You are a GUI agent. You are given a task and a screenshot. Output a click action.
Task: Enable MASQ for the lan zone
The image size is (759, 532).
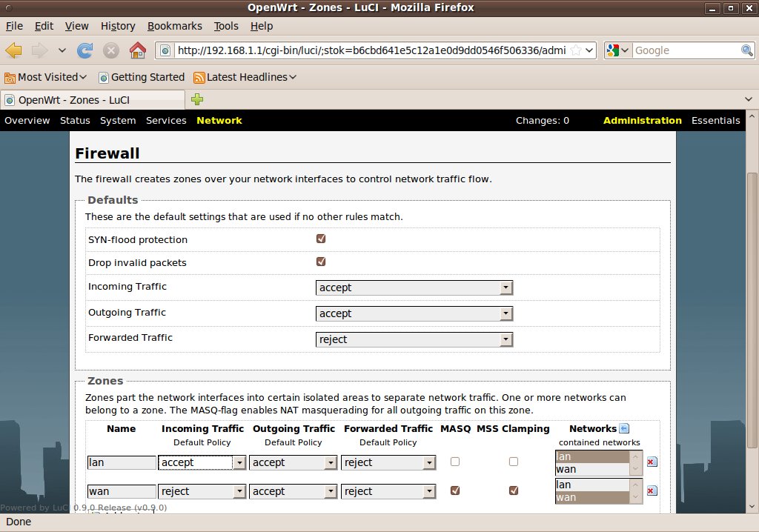[x=455, y=462]
